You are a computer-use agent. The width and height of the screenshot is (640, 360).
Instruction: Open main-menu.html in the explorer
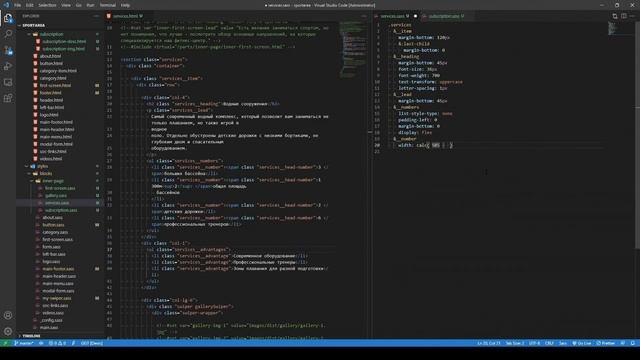pyautogui.click(x=56, y=137)
